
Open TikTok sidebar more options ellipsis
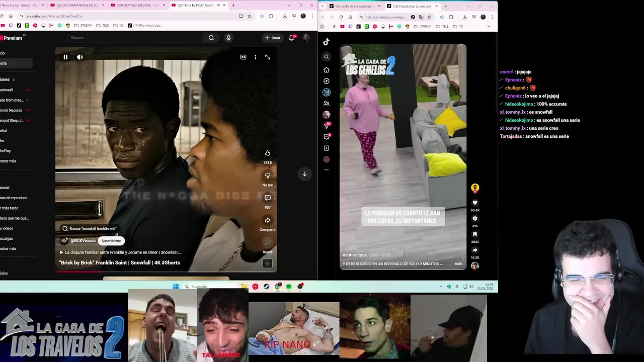click(x=326, y=170)
